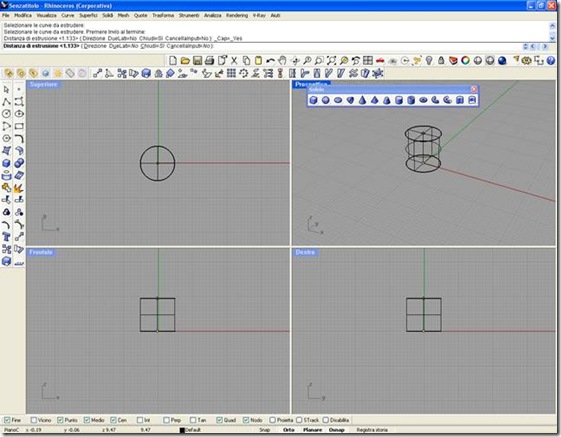Click the command prompt input line
Screen dimensions: 561x437
pos(261,47)
